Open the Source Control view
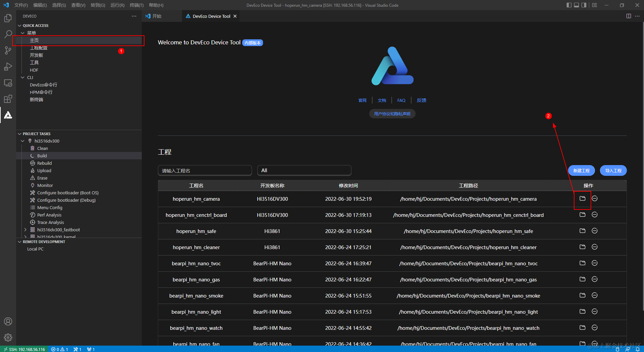Viewport: 644px width, 352px height. [x=8, y=50]
